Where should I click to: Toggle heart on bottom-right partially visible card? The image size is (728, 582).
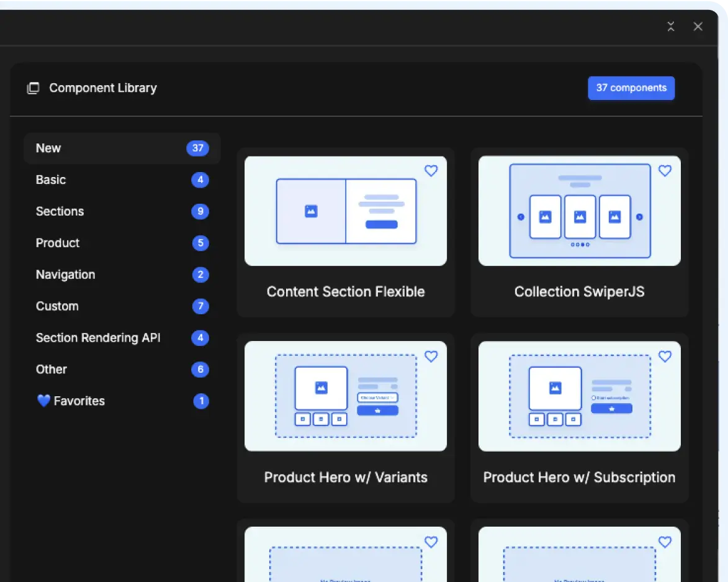[x=665, y=542]
